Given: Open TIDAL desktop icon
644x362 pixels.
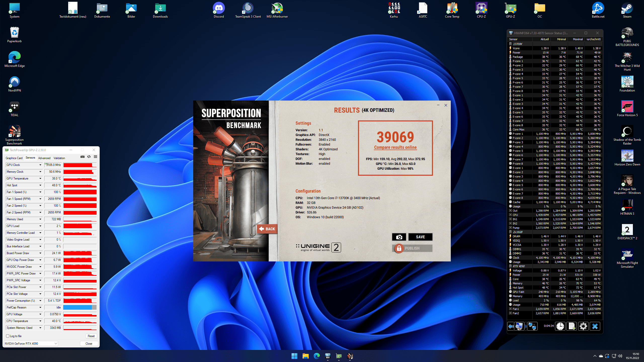Looking at the screenshot, I should coord(14,109).
